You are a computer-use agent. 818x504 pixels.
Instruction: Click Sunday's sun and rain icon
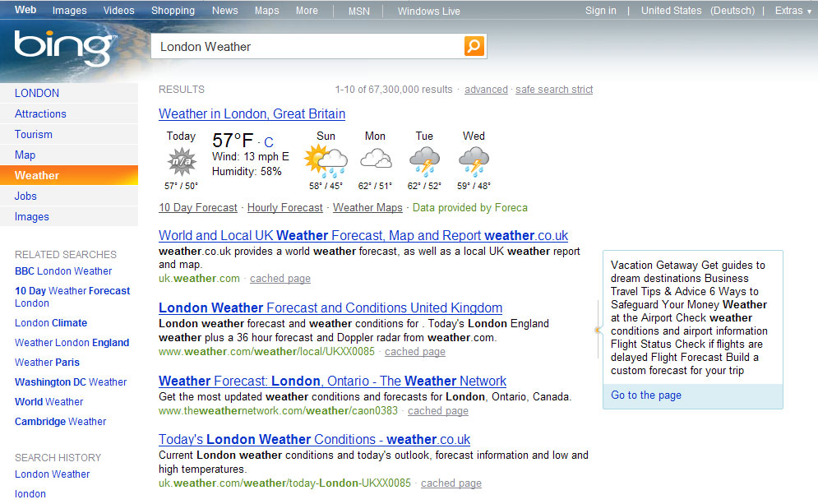tap(326, 161)
